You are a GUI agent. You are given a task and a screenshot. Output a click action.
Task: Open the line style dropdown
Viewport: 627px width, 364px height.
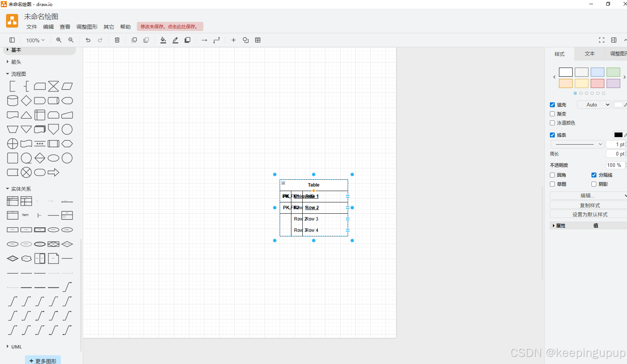577,144
